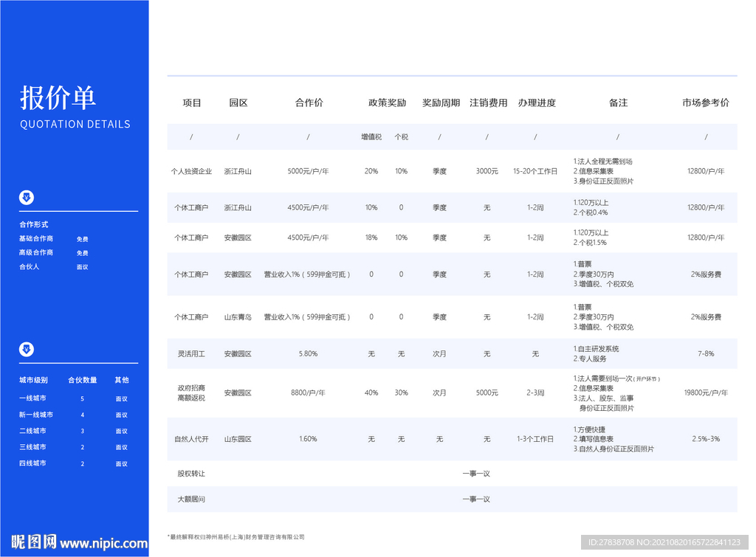Image resolution: width=756 pixels, height=557 pixels.
Task: Select 新一线城市 in the city level list
Action: tap(36, 415)
